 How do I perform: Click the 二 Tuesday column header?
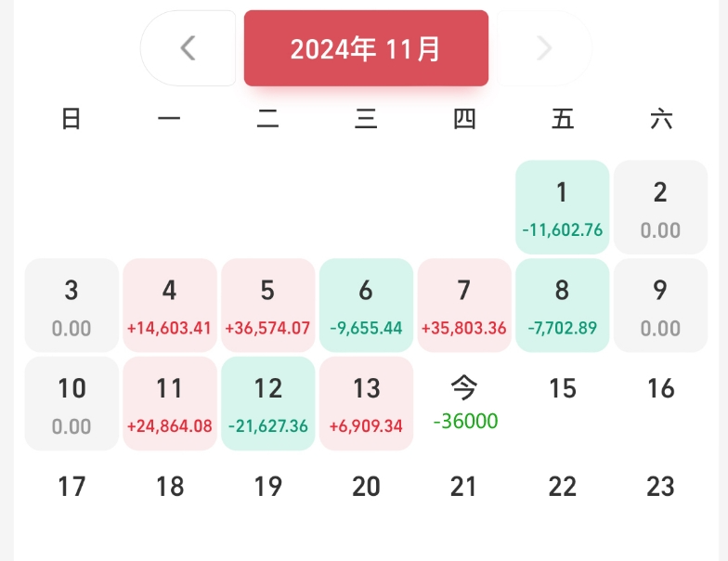(x=267, y=119)
